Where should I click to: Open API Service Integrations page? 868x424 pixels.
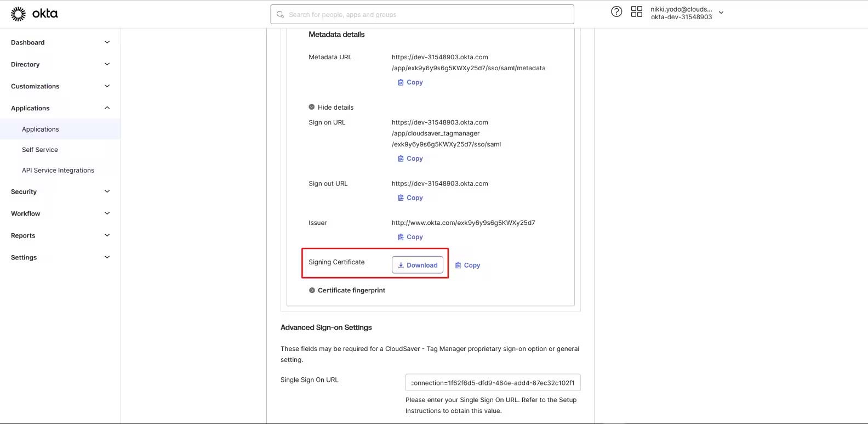coord(58,171)
